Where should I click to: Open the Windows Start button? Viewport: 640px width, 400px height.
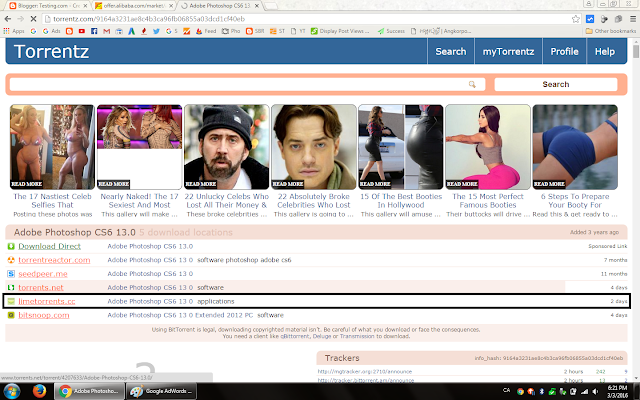pos(11,391)
